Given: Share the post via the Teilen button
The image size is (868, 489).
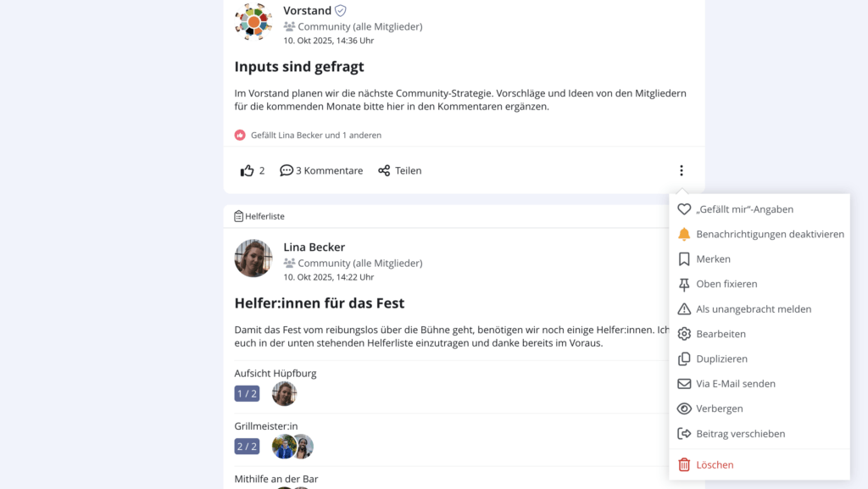Looking at the screenshot, I should [399, 169].
